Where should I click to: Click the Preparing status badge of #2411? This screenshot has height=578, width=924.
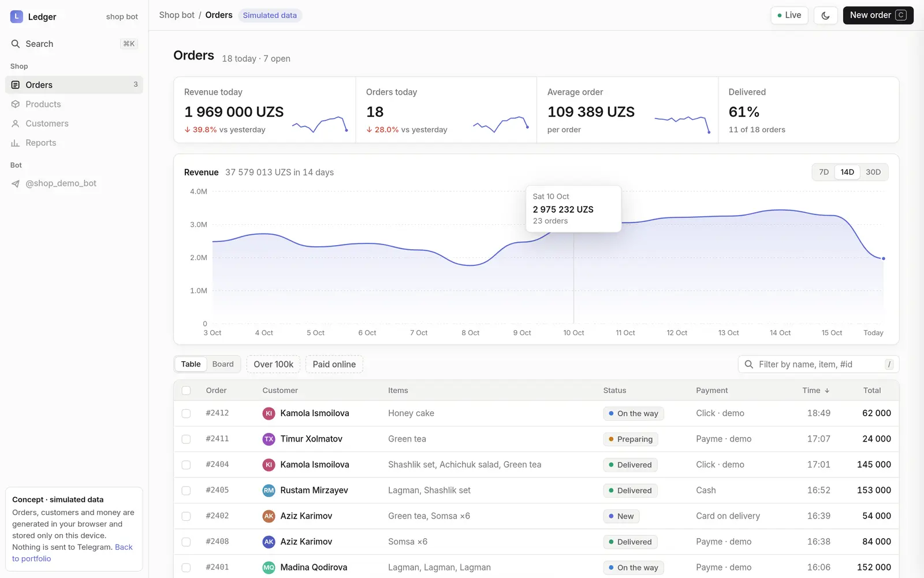tap(631, 439)
